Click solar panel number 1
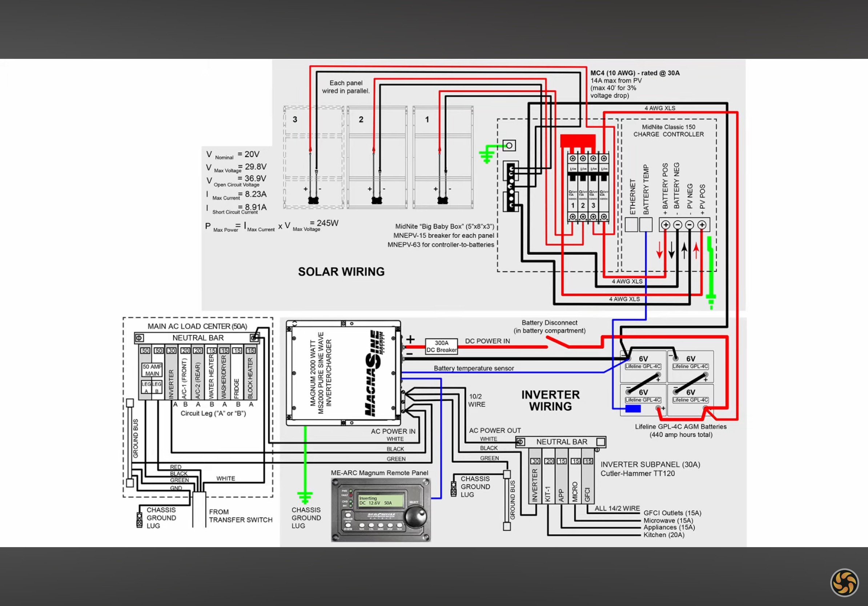The width and height of the screenshot is (868, 606). pyautogui.click(x=443, y=158)
